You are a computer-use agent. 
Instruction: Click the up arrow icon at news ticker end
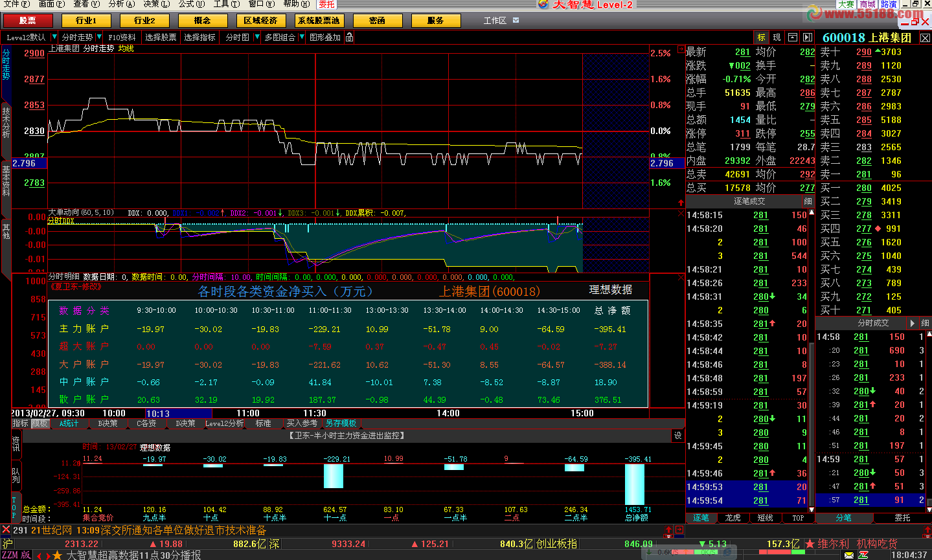point(669,530)
